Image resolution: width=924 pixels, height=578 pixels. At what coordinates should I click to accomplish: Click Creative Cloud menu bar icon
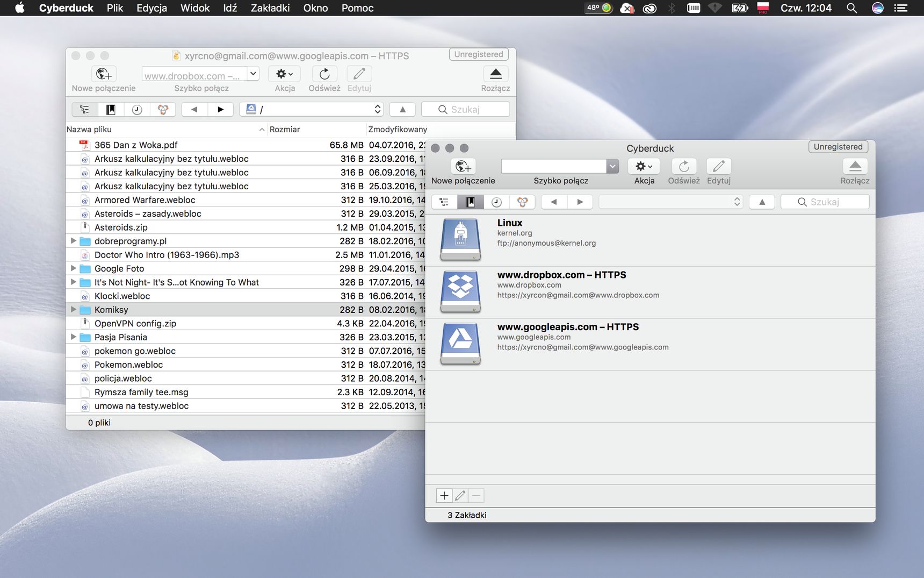(x=649, y=8)
